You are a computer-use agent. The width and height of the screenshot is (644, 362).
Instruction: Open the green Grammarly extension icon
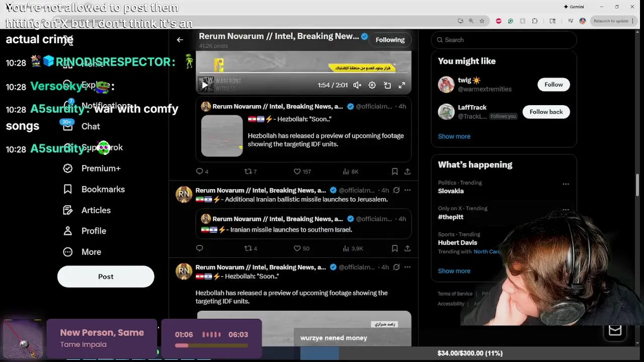(x=511, y=21)
